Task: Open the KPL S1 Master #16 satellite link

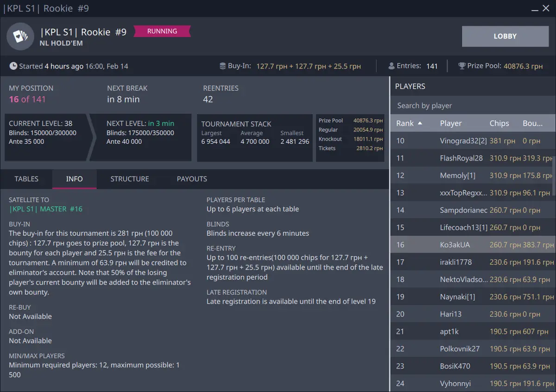Action: [46, 209]
